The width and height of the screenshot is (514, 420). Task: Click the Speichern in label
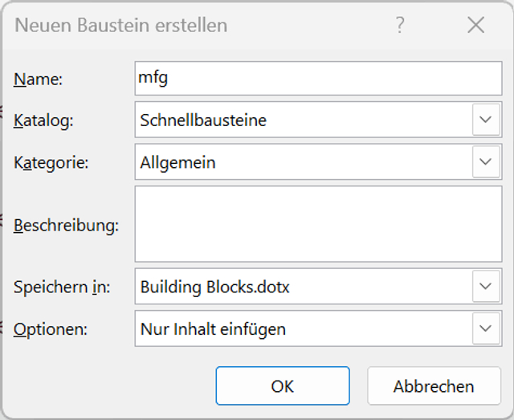pyautogui.click(x=62, y=287)
